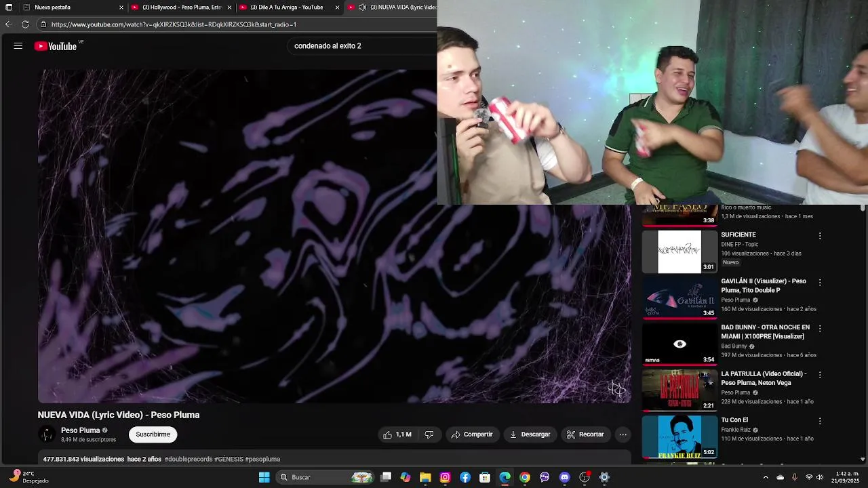
Task: Open more actions ellipsis under video
Action: [623, 434]
